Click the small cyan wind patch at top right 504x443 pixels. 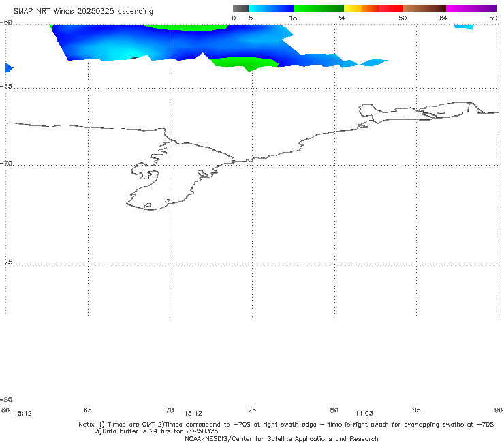464,27
